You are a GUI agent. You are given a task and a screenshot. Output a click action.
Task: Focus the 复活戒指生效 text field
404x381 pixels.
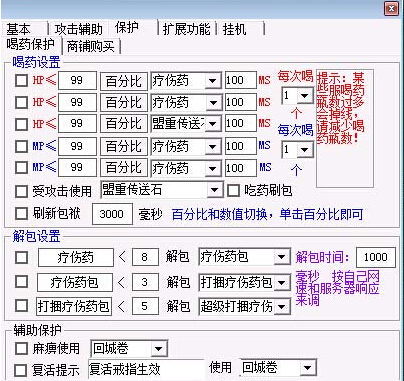tap(146, 369)
